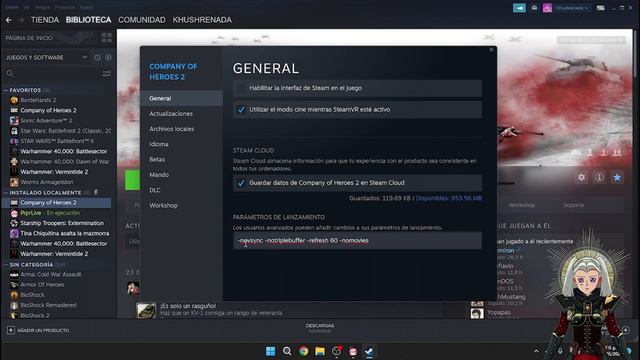
Task: Click the game info icon
Action: pyautogui.click(x=599, y=177)
